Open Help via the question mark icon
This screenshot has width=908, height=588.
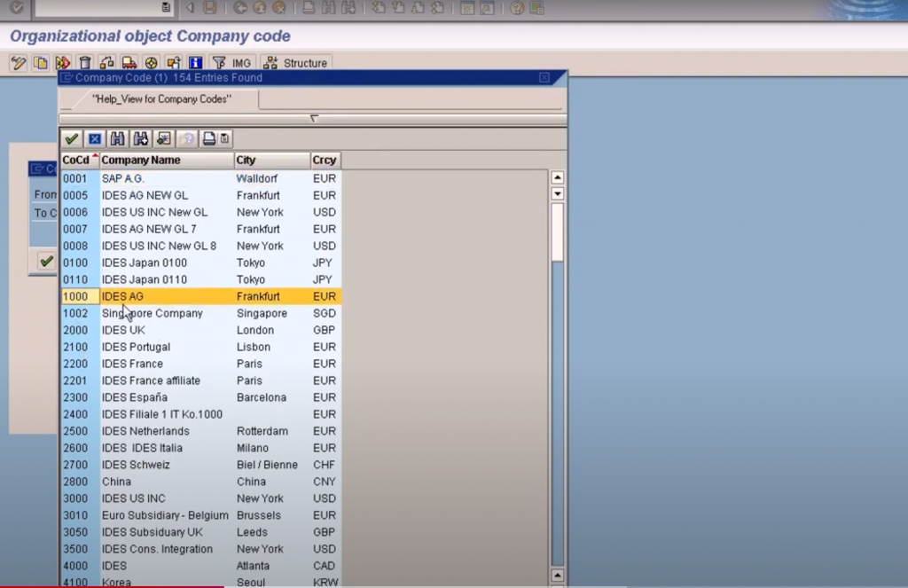[517, 7]
